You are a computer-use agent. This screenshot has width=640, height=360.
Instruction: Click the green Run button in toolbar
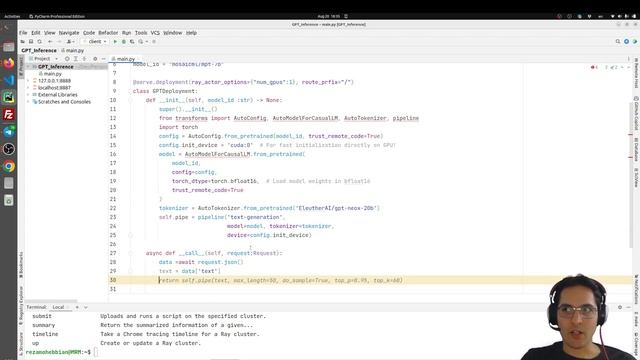[x=115, y=42]
